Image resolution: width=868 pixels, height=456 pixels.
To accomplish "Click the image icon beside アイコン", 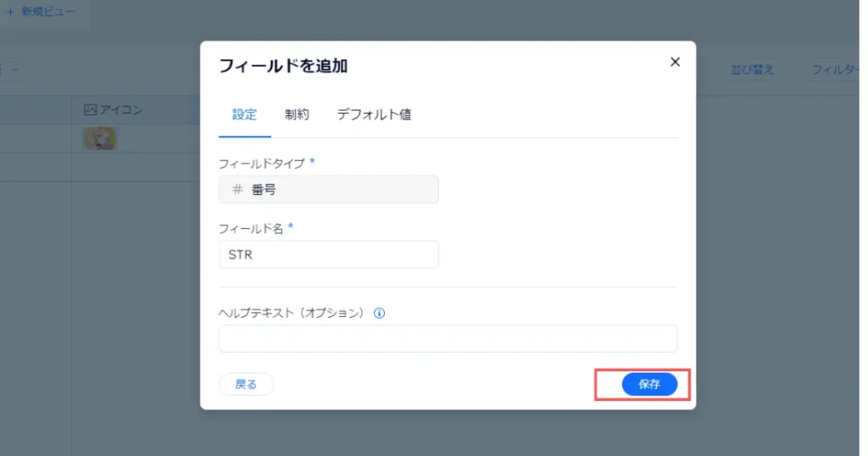I will click(x=90, y=109).
